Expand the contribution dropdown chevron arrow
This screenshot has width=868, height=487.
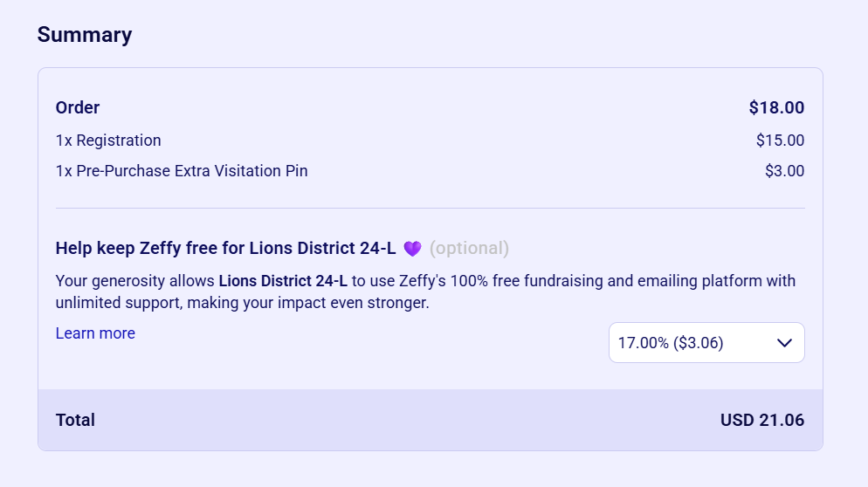(x=784, y=343)
